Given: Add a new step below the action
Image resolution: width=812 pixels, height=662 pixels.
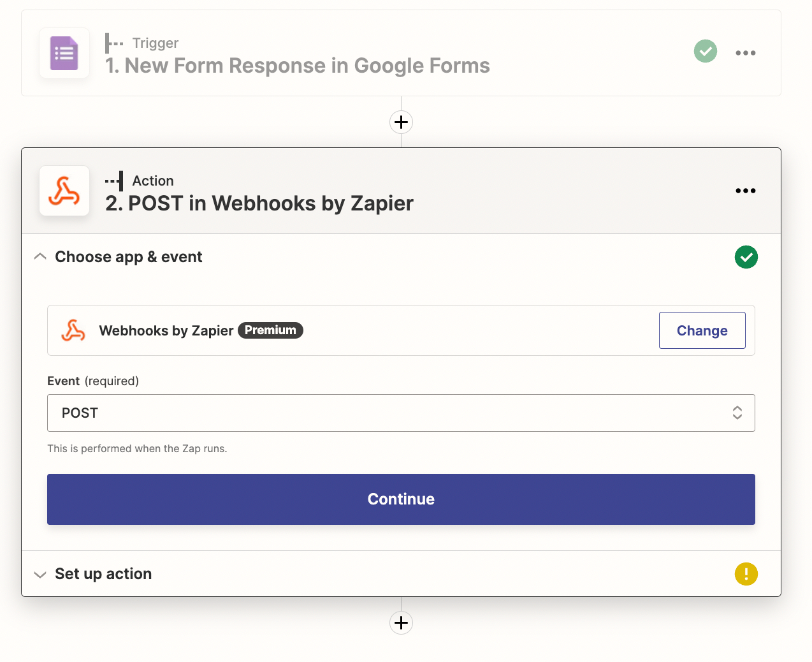Looking at the screenshot, I should 401,622.
